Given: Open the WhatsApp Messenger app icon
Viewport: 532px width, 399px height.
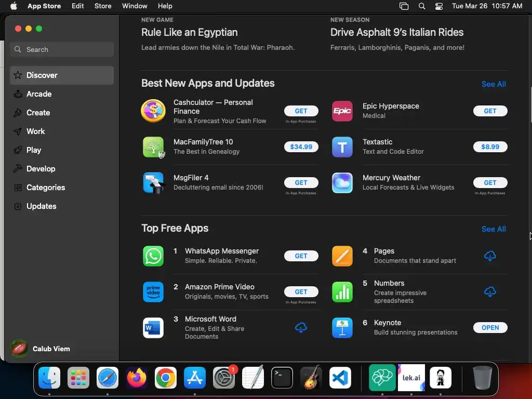Looking at the screenshot, I should 153,256.
